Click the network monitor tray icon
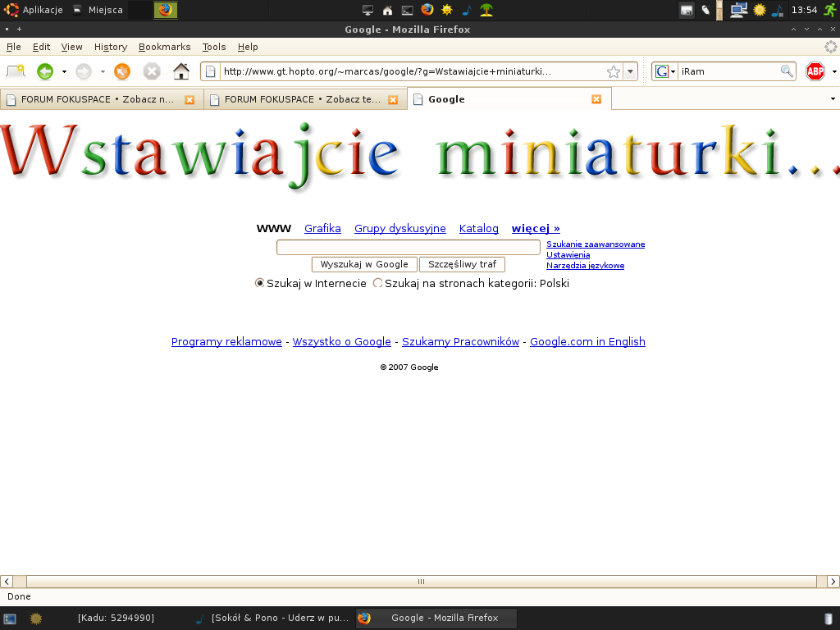 [739, 10]
